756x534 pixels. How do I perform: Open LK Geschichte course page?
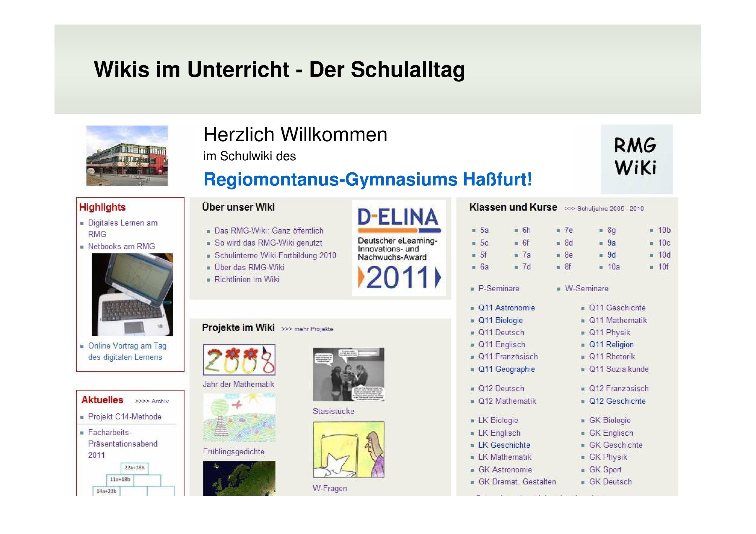click(x=504, y=445)
